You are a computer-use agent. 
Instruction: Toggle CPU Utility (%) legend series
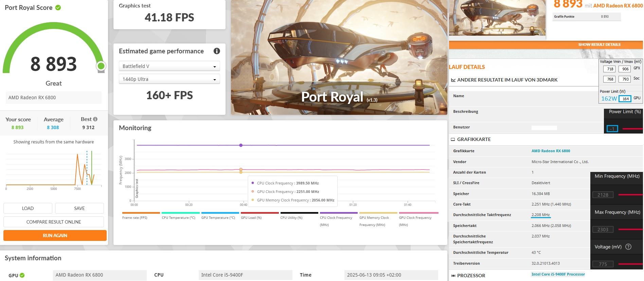pyautogui.click(x=299, y=215)
